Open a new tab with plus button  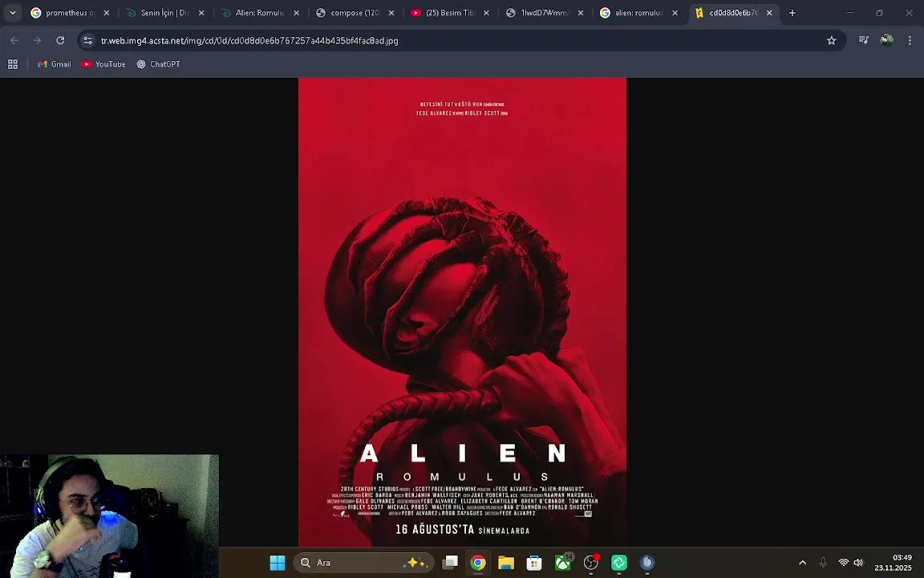[x=792, y=13]
